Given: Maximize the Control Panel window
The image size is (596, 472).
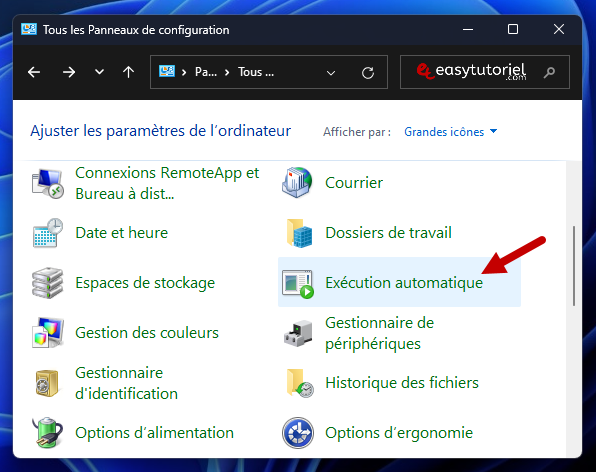Looking at the screenshot, I should tap(513, 29).
